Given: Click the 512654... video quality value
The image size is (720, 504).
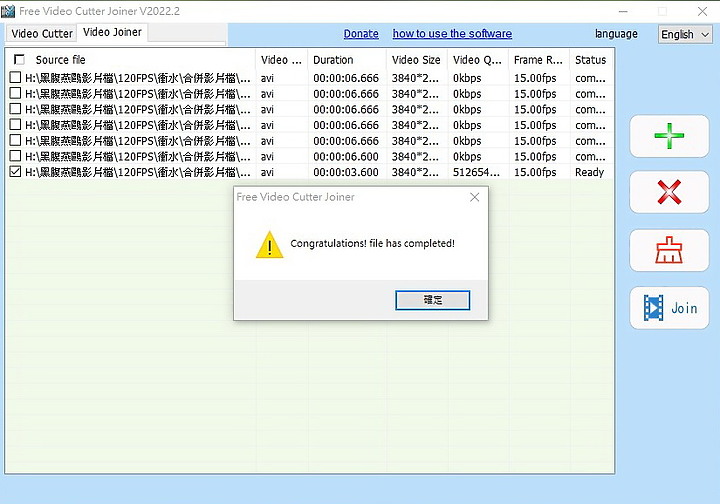Looking at the screenshot, I should click(x=476, y=172).
